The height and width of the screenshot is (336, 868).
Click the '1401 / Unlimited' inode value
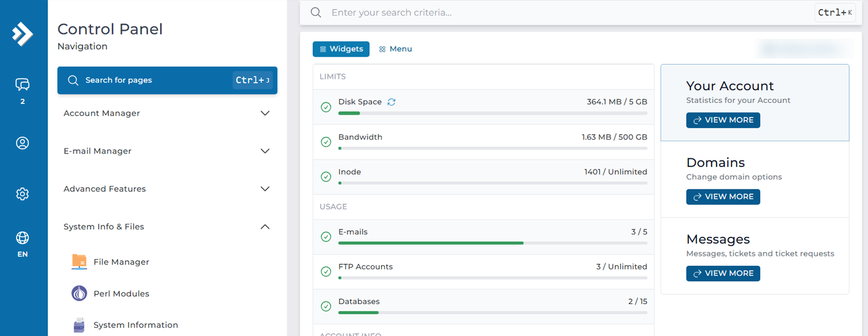tap(616, 172)
